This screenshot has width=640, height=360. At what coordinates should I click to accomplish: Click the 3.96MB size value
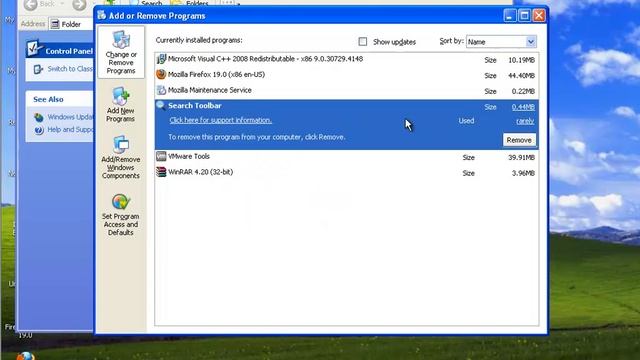pyautogui.click(x=523, y=173)
